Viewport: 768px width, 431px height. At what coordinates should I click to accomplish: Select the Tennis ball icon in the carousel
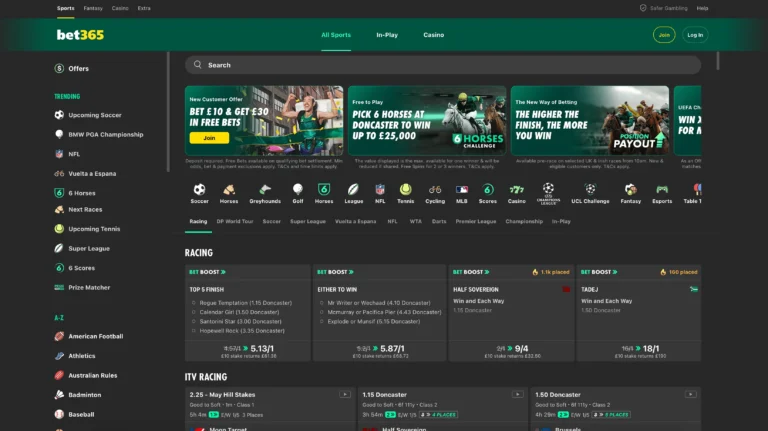(406, 193)
